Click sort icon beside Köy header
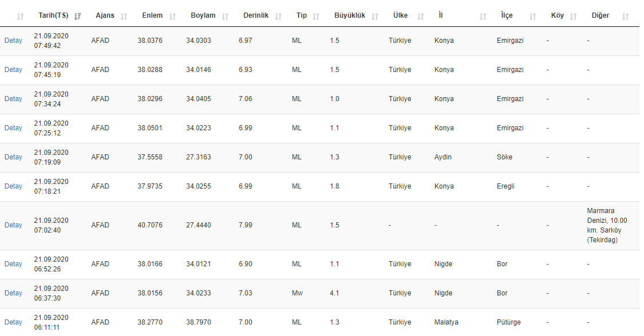Image resolution: width=644 pixels, height=336 pixels. [x=574, y=16]
